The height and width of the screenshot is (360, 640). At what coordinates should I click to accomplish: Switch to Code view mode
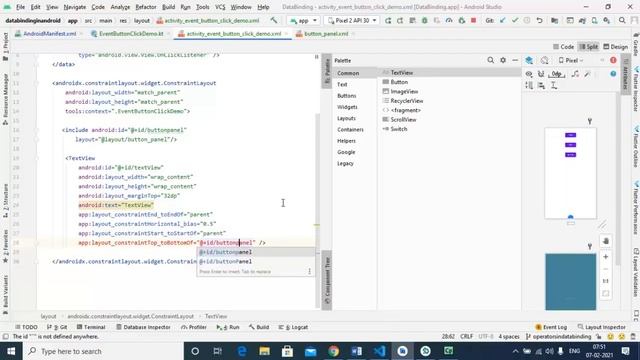[x=563, y=47]
